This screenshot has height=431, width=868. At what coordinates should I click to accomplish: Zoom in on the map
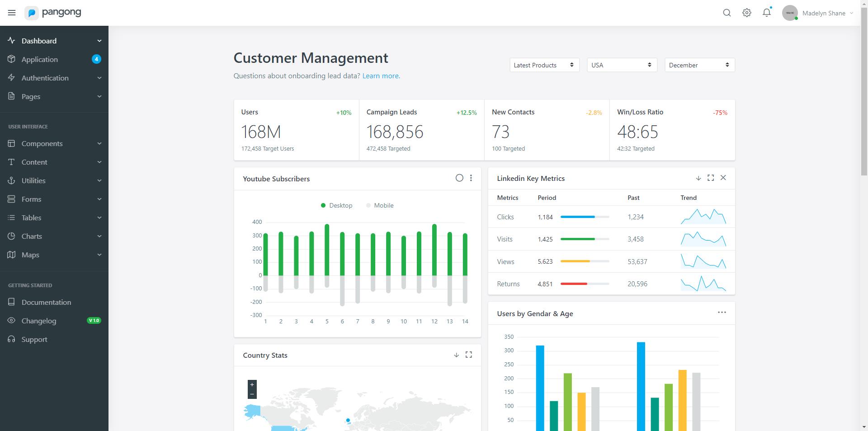[252, 384]
